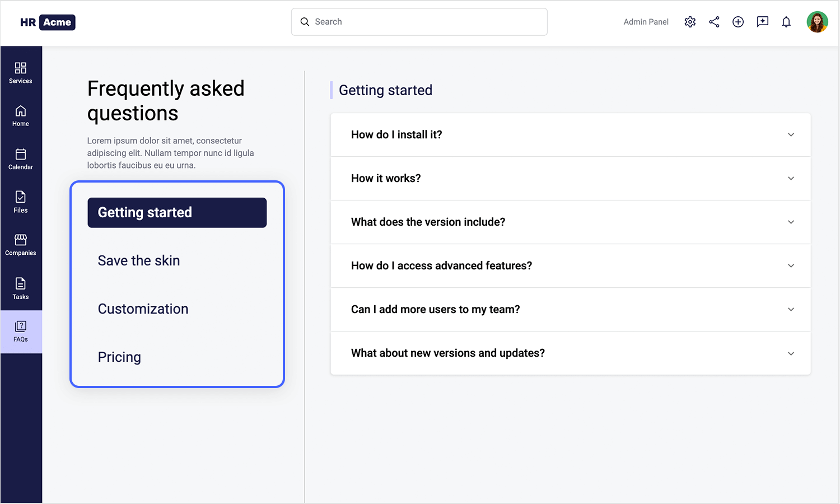
Task: Click the Frequently asked questions heading
Action: point(166,101)
